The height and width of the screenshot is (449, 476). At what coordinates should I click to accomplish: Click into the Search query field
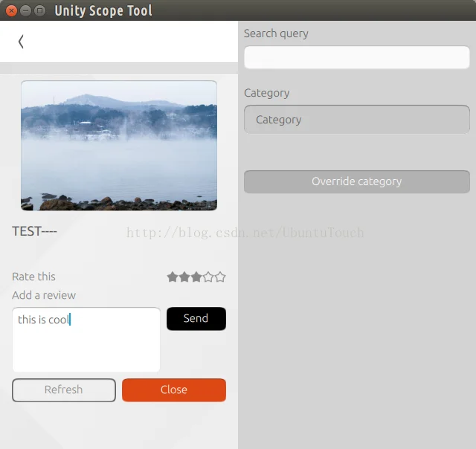[356, 58]
